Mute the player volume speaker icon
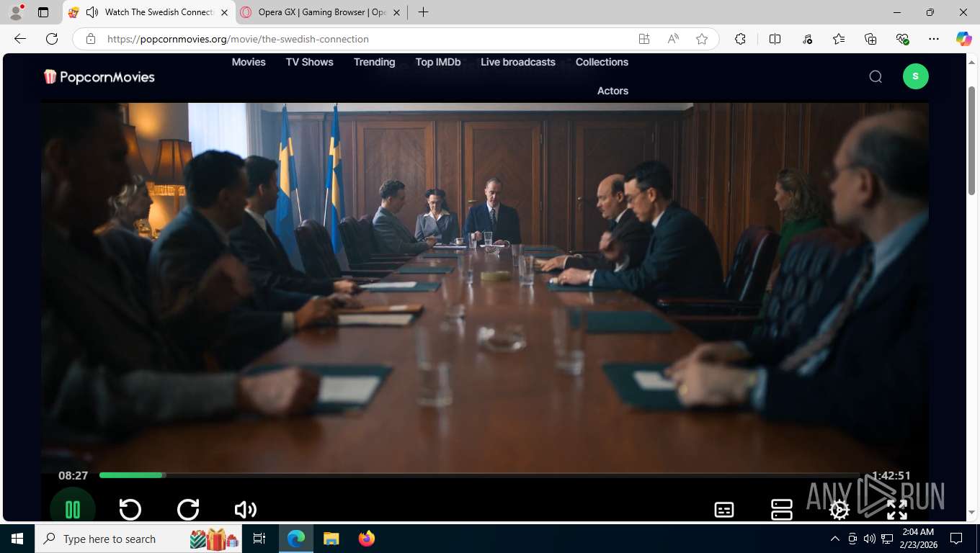This screenshot has height=553, width=980. coord(245,510)
